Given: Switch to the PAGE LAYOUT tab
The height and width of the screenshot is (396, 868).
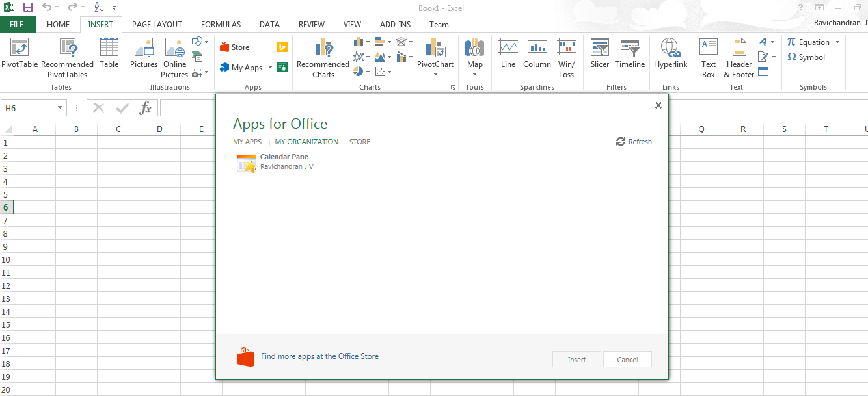Looking at the screenshot, I should pos(157,25).
